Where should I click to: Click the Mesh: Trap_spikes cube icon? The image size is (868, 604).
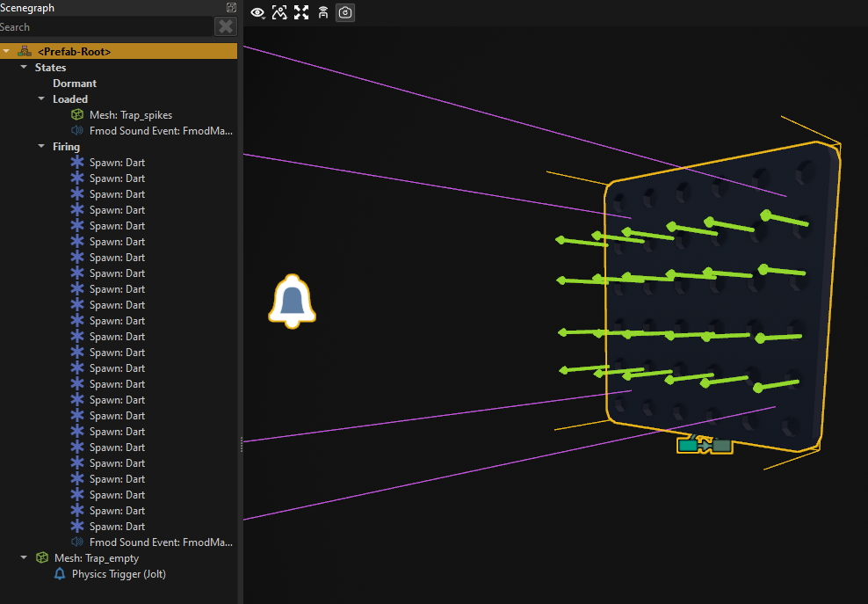(77, 115)
